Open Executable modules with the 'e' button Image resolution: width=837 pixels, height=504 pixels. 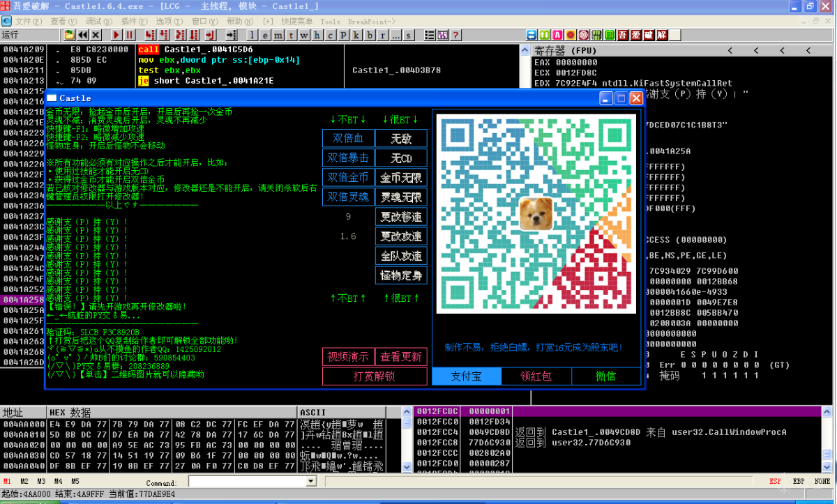pos(264,35)
